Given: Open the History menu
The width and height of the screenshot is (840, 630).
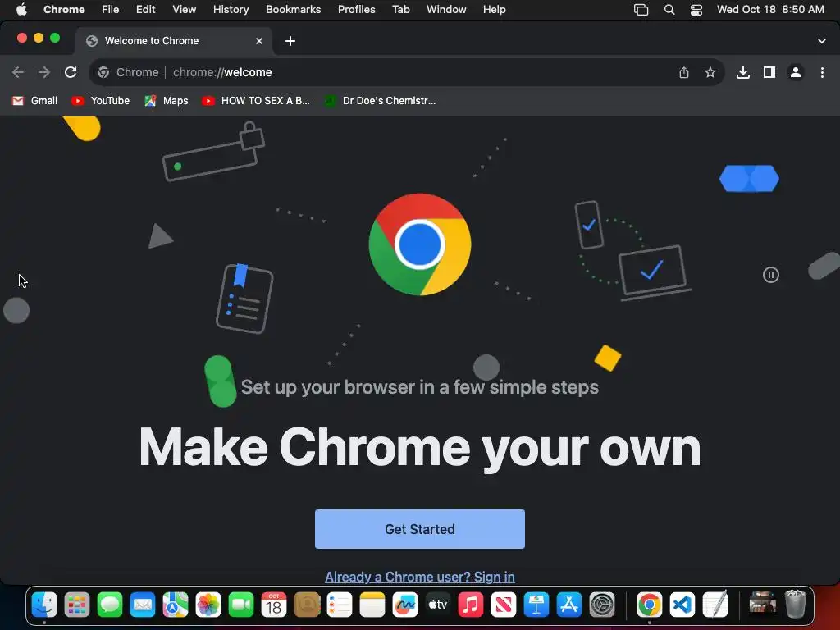Looking at the screenshot, I should click(x=231, y=10).
